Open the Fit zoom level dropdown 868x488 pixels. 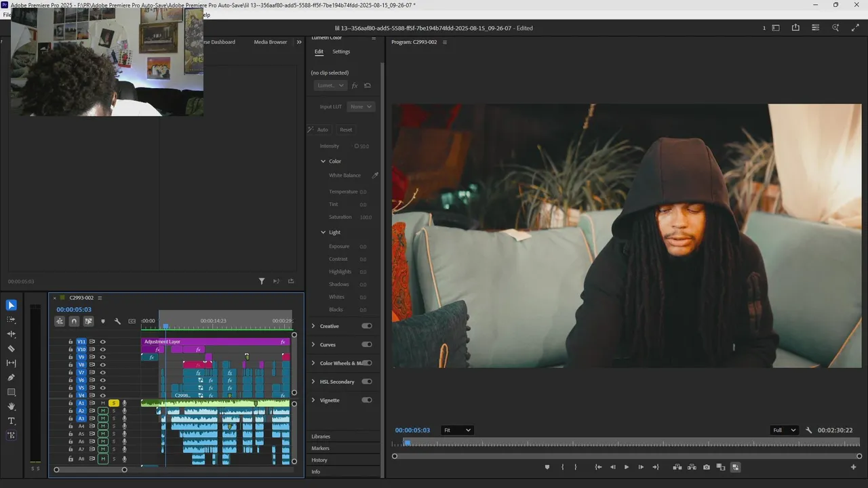tap(457, 430)
